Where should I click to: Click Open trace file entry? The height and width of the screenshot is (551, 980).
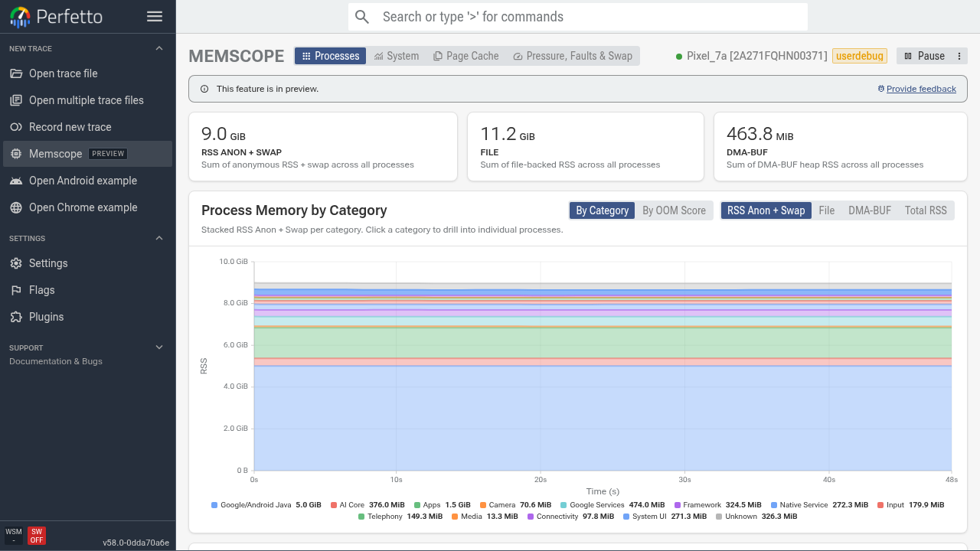tap(88, 73)
